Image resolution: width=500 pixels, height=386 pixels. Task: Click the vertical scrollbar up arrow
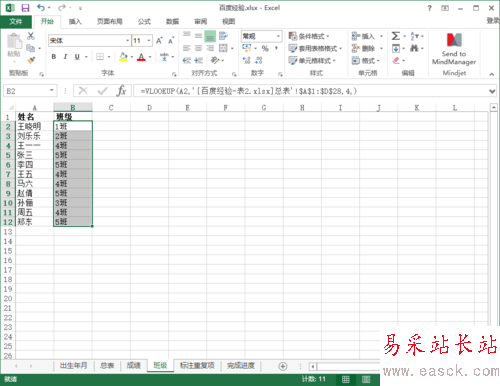click(494, 107)
